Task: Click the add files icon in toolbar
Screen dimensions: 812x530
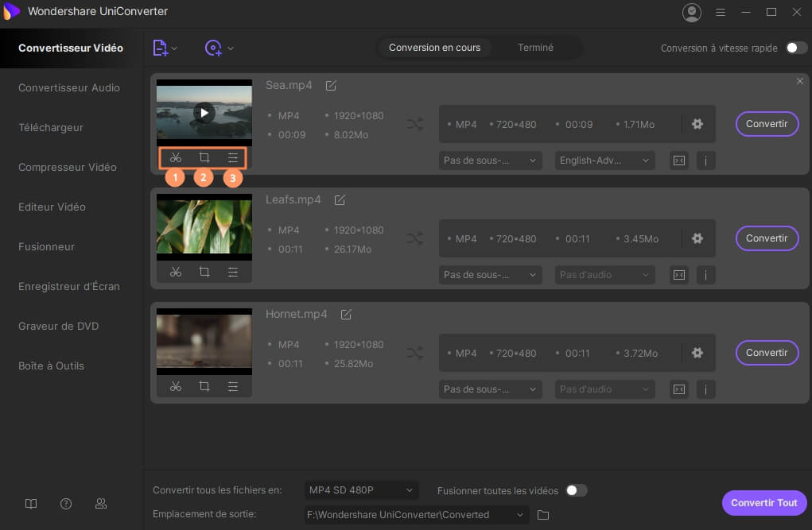Action: pos(161,48)
